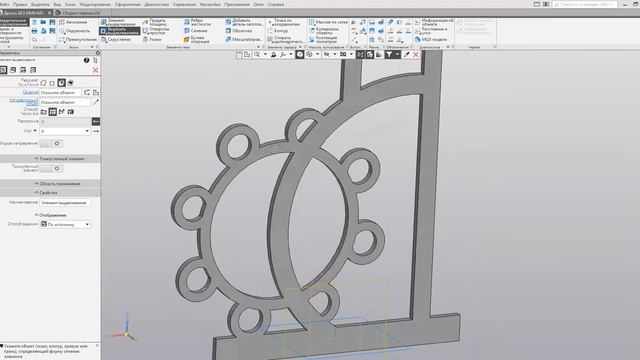Open Информация об объекте diagnostic
The height and width of the screenshot is (360, 640).
(433, 22)
